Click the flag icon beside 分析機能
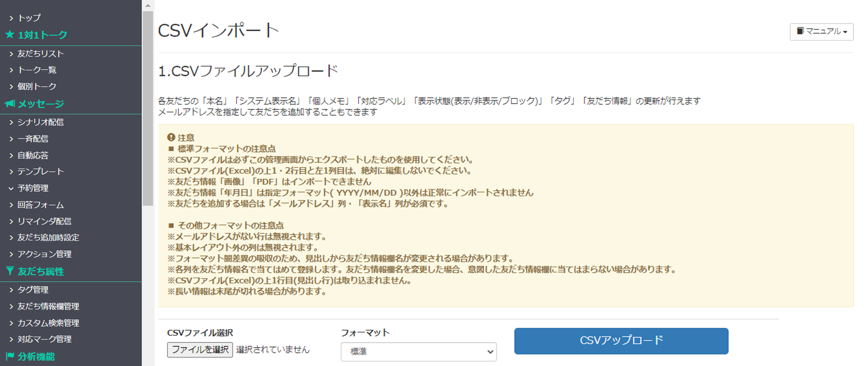Screen dimensions: 868x366 (x=10, y=356)
